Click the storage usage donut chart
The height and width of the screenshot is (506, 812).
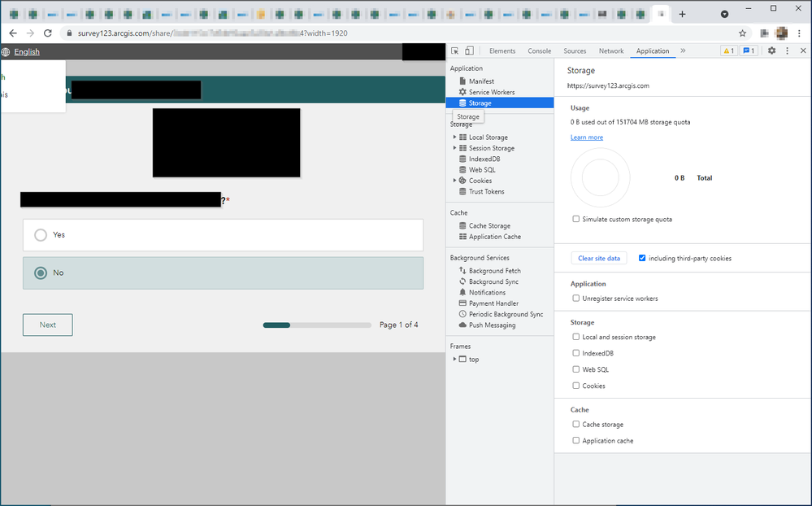(600, 178)
